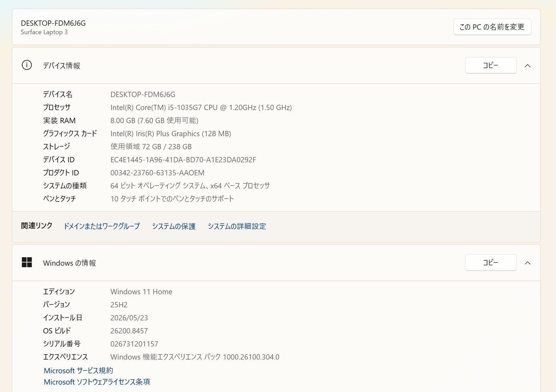Click the Windows logo icon
Image resolution: width=556 pixels, height=392 pixels.
coord(27,263)
